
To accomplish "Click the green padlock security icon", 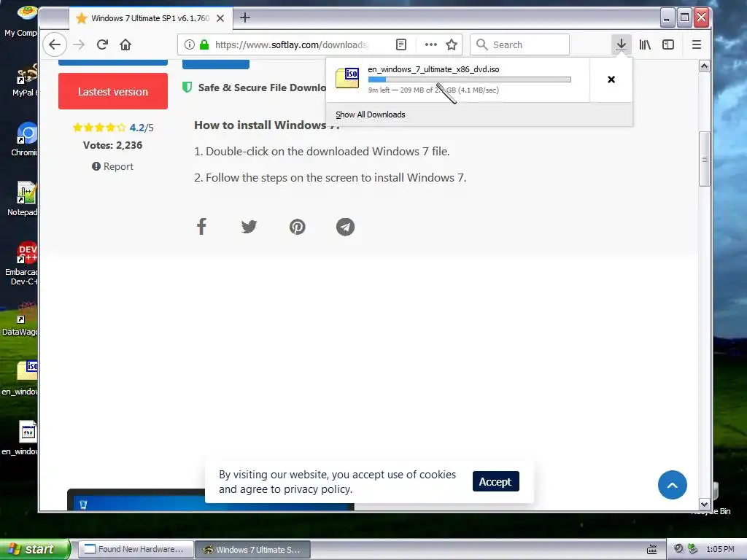I will click(x=204, y=44).
